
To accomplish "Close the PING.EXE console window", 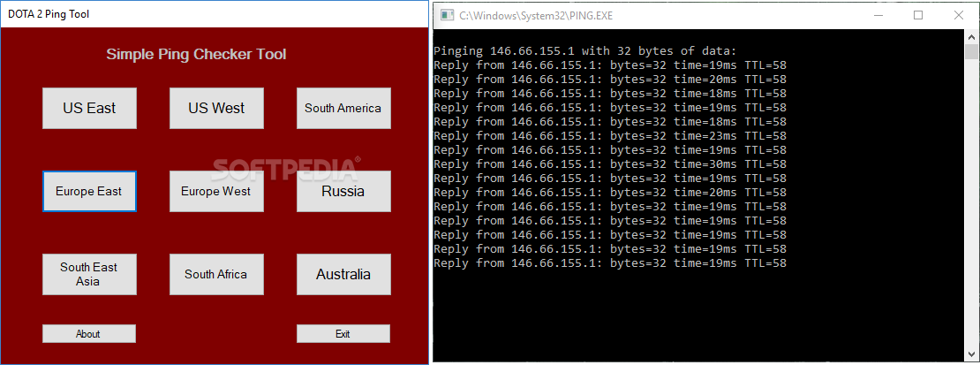I will (x=958, y=15).
